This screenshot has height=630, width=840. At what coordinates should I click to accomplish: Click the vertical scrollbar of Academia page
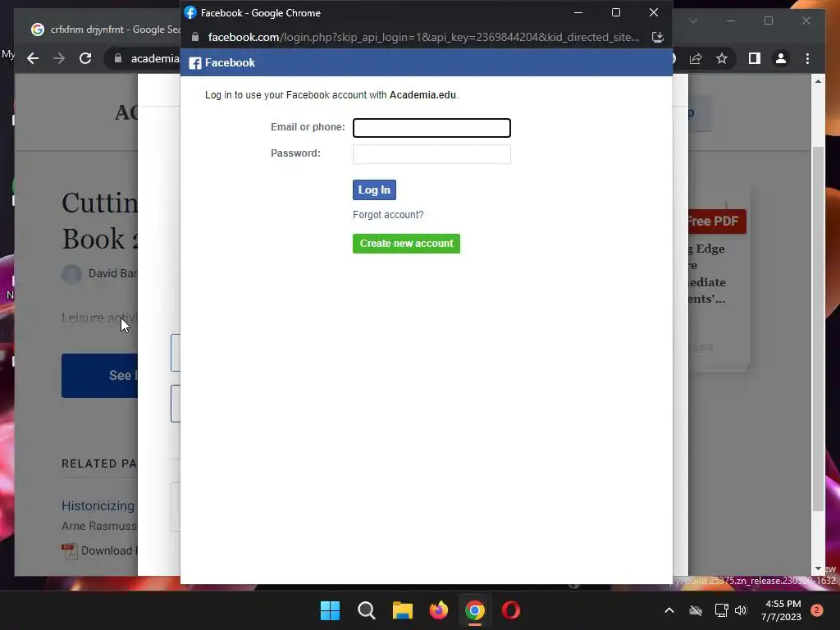(x=818, y=328)
